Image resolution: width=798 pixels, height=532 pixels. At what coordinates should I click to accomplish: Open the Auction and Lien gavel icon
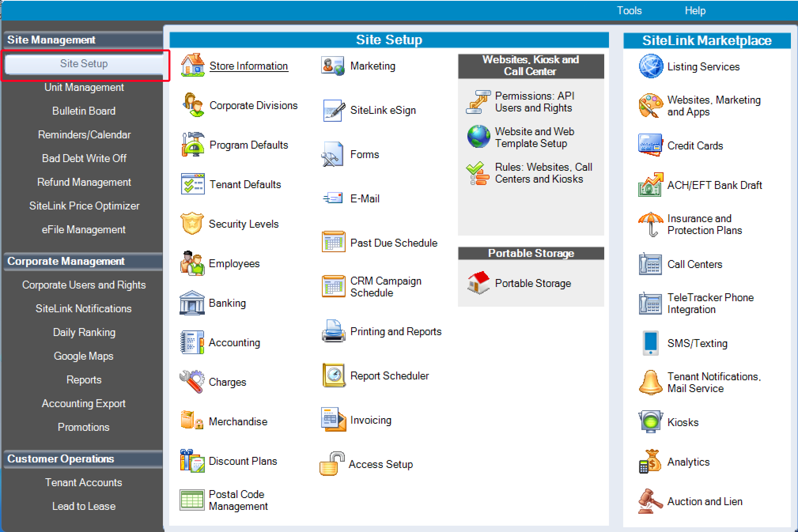tap(650, 501)
